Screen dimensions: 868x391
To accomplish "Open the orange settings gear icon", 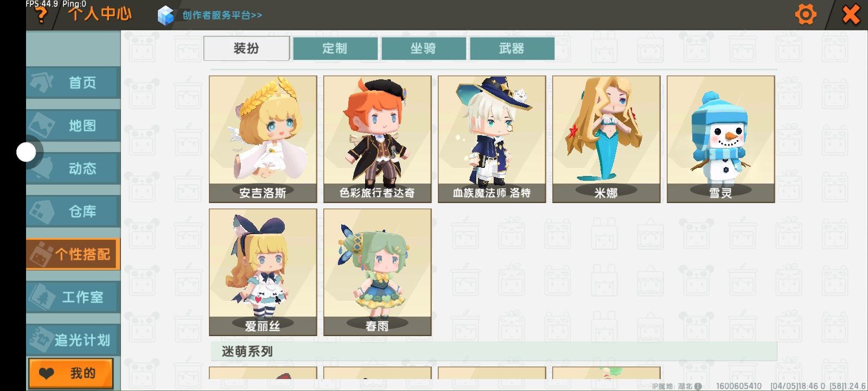I will (805, 14).
